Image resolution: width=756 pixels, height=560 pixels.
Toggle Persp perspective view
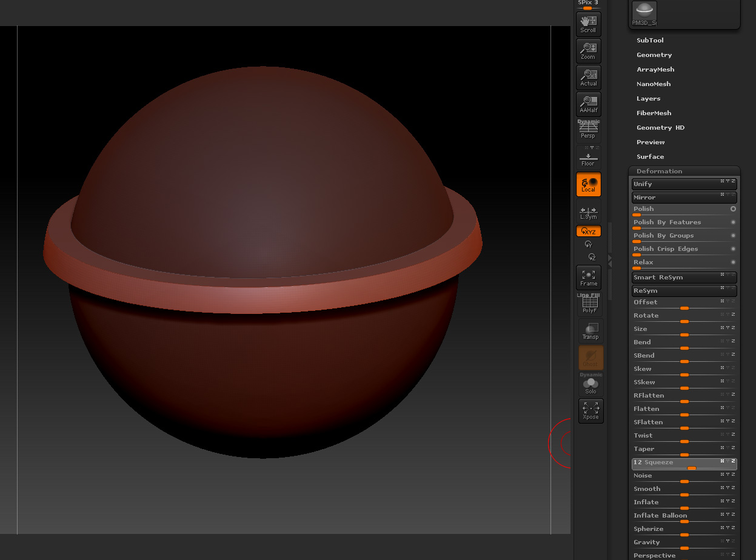[x=588, y=130]
